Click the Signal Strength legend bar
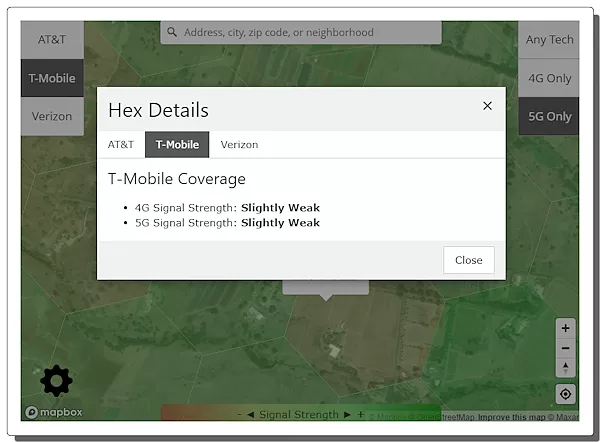The width and height of the screenshot is (600, 442). coord(301,413)
